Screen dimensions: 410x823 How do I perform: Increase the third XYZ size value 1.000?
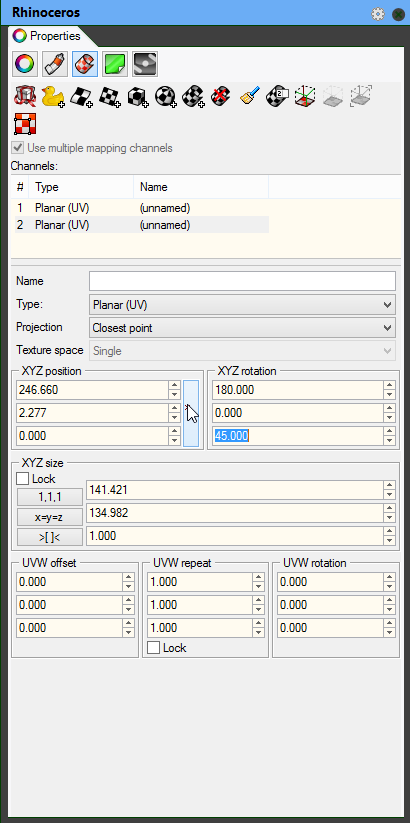click(389, 531)
